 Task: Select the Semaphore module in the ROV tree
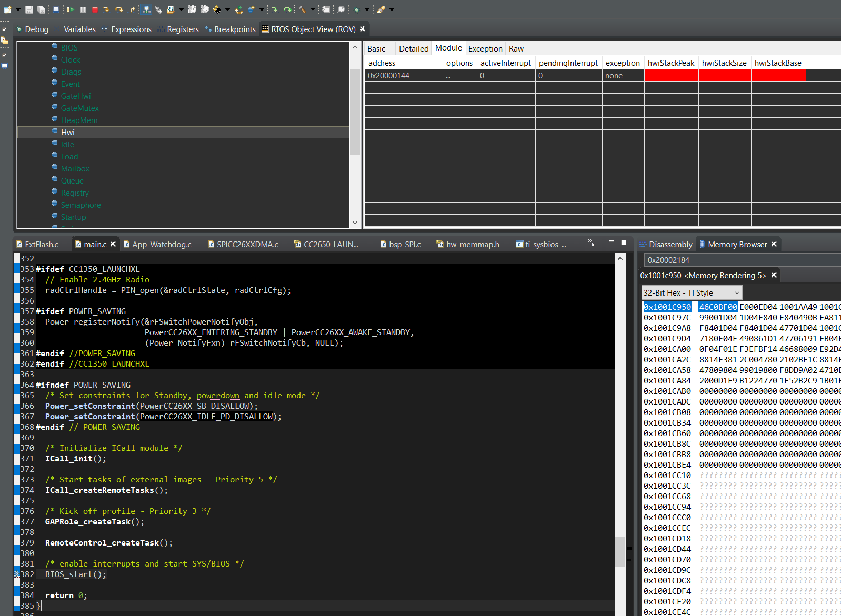[x=81, y=205]
